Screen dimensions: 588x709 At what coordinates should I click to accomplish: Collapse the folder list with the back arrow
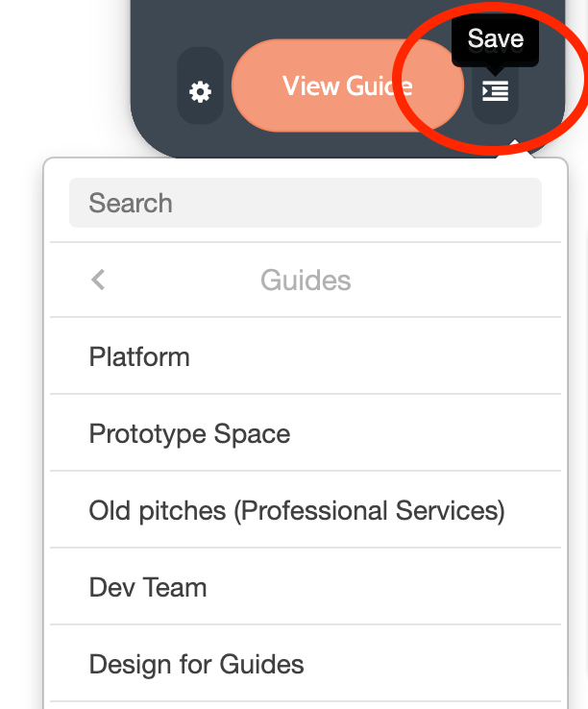click(x=98, y=280)
